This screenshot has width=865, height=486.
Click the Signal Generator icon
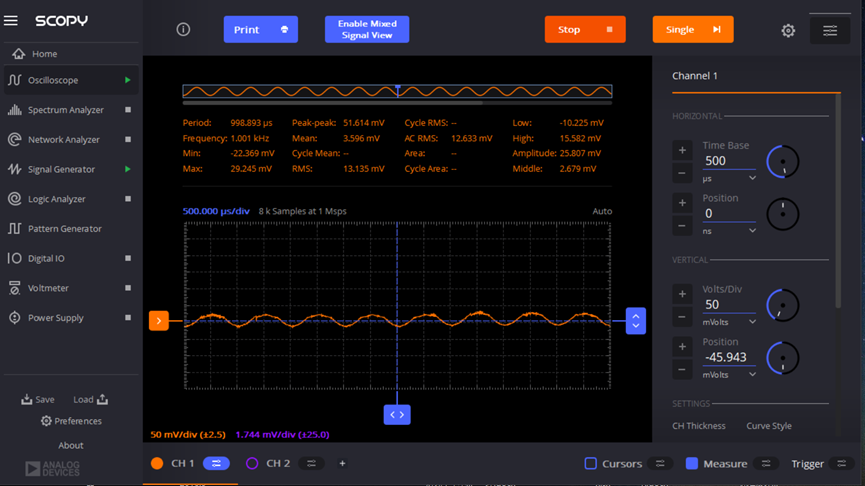(15, 169)
